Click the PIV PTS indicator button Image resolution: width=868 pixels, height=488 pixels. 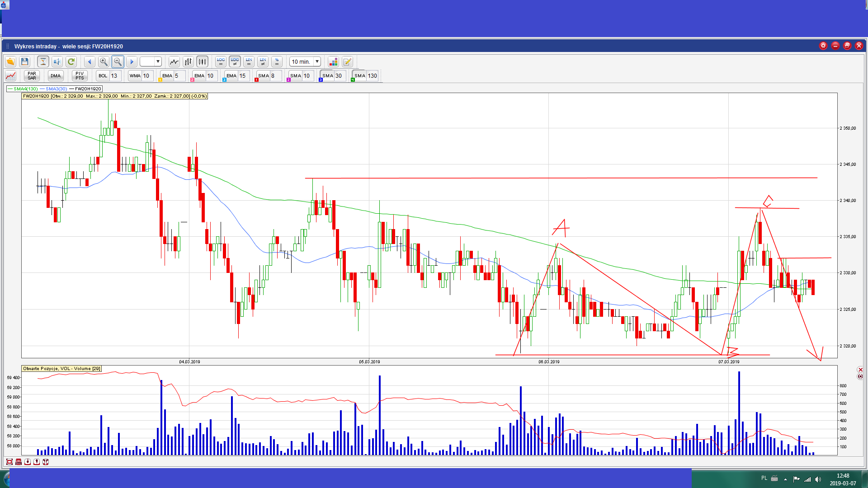tap(80, 75)
